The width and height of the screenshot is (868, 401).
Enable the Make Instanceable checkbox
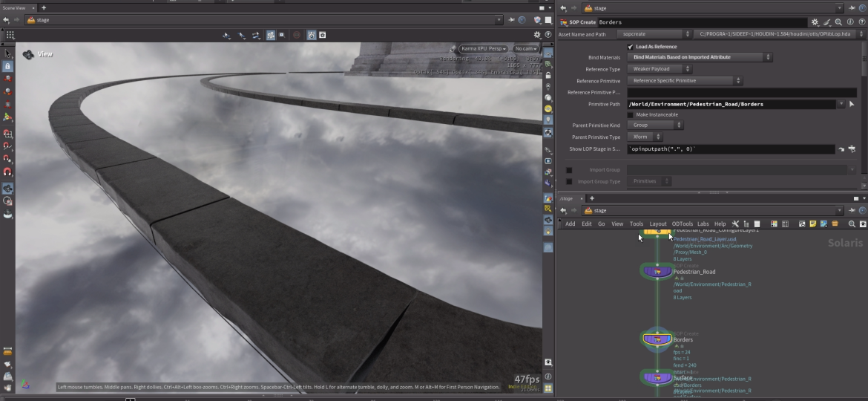click(x=631, y=114)
